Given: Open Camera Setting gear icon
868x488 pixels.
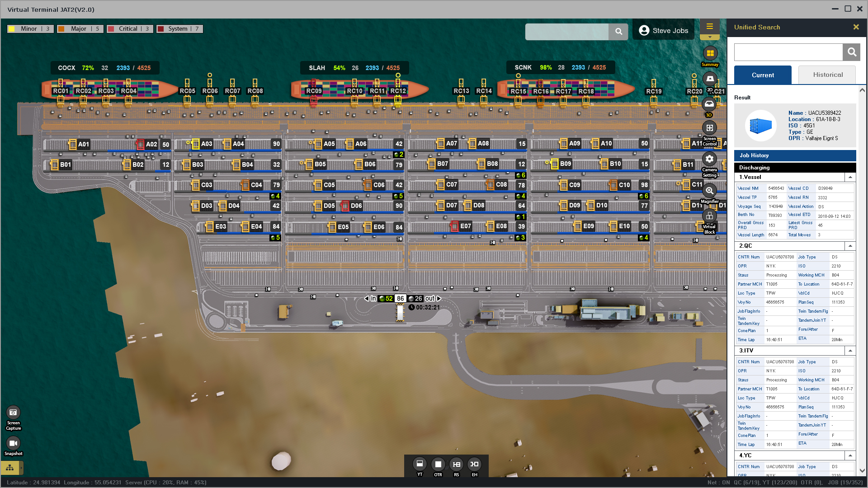Looking at the screenshot, I should tap(709, 159).
